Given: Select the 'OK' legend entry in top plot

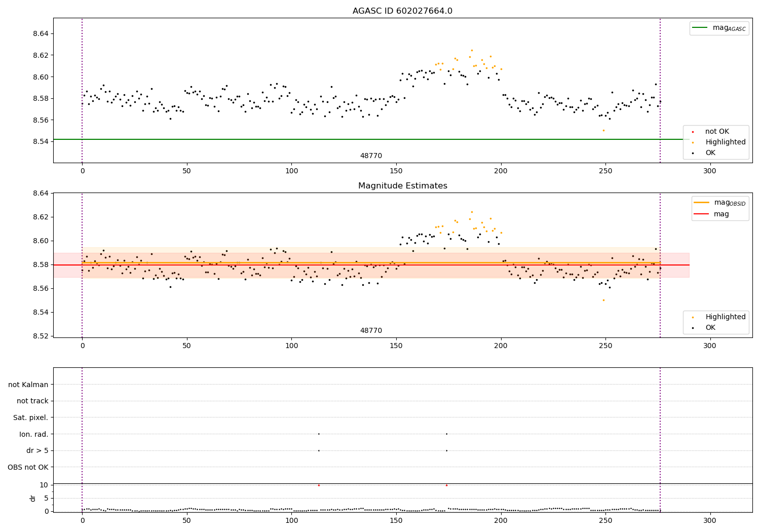Looking at the screenshot, I should pyautogui.click(x=710, y=153).
